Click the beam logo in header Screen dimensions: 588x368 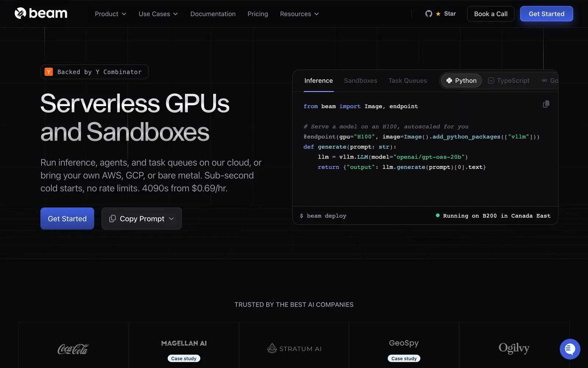pos(41,14)
